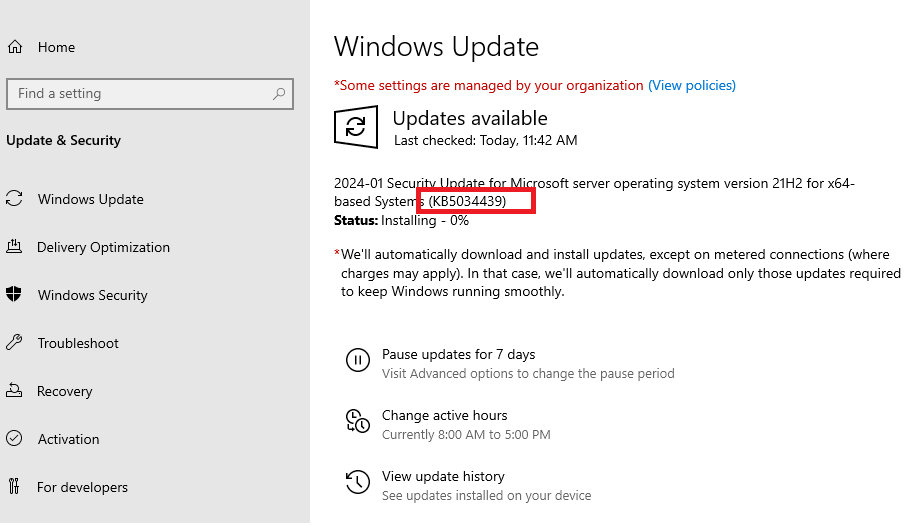Click See updates installed on your device text
This screenshot has width=923, height=532.
[x=486, y=496]
